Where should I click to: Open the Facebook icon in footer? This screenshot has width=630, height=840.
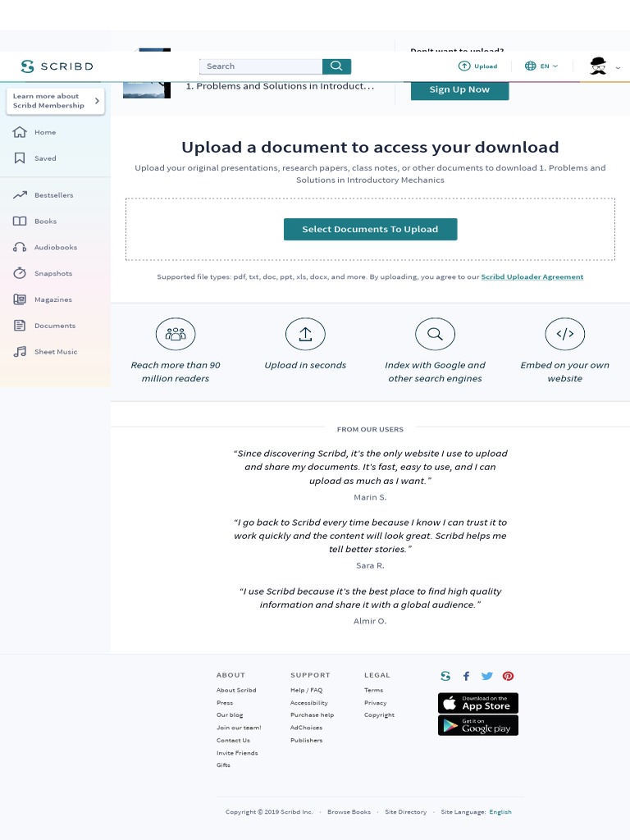click(x=466, y=676)
